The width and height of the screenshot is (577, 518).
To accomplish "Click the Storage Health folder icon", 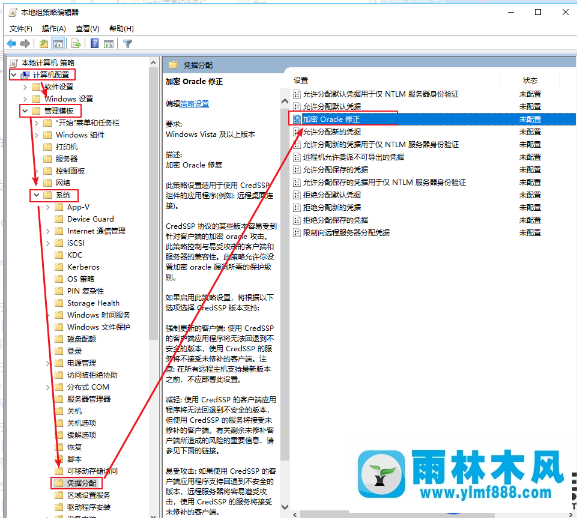I will (59, 303).
